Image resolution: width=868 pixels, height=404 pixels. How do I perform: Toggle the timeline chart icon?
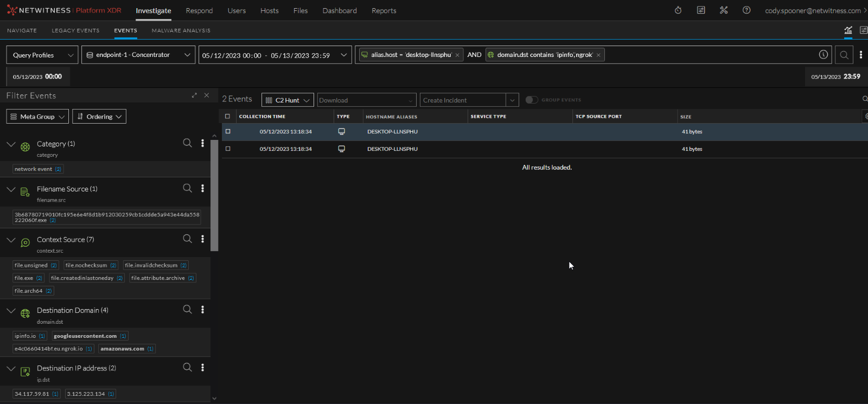[848, 30]
